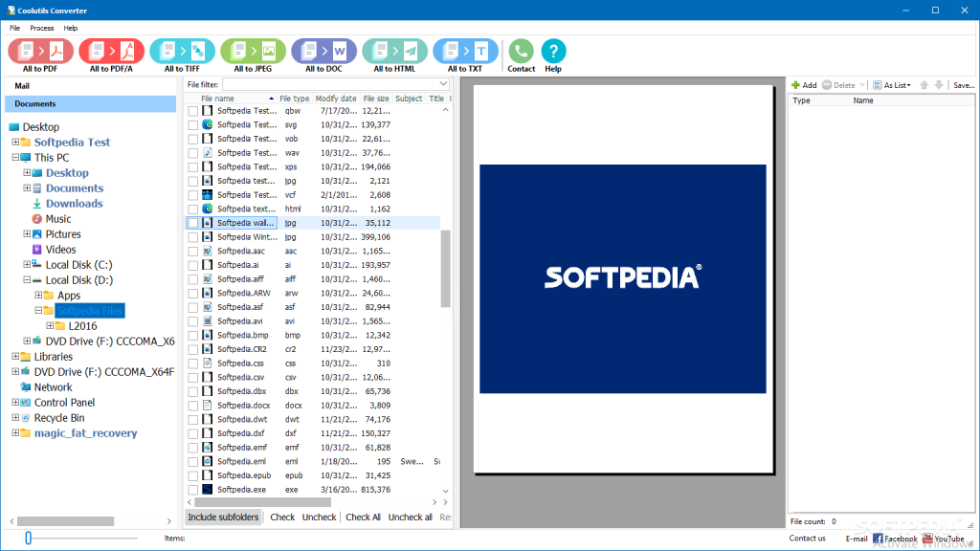Click the Check button

click(282, 518)
